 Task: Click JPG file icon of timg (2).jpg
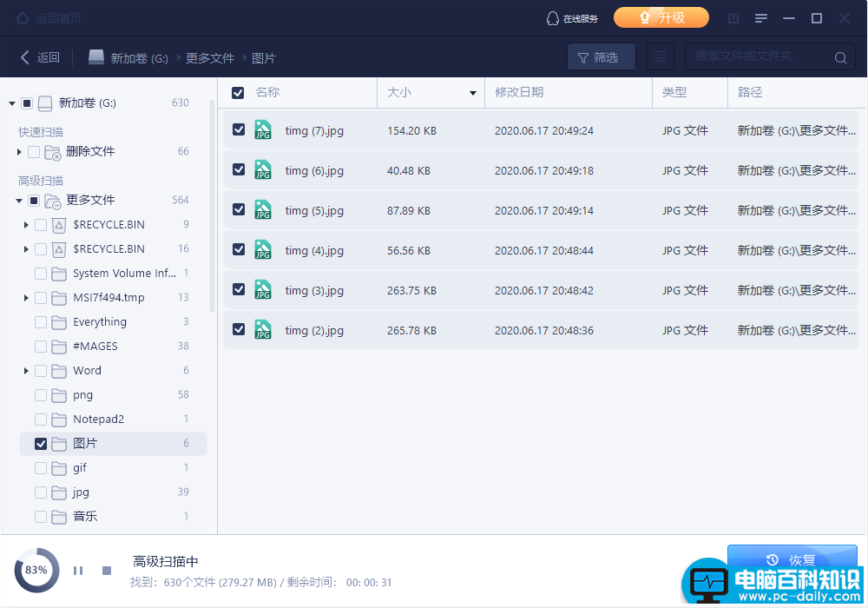[263, 329]
